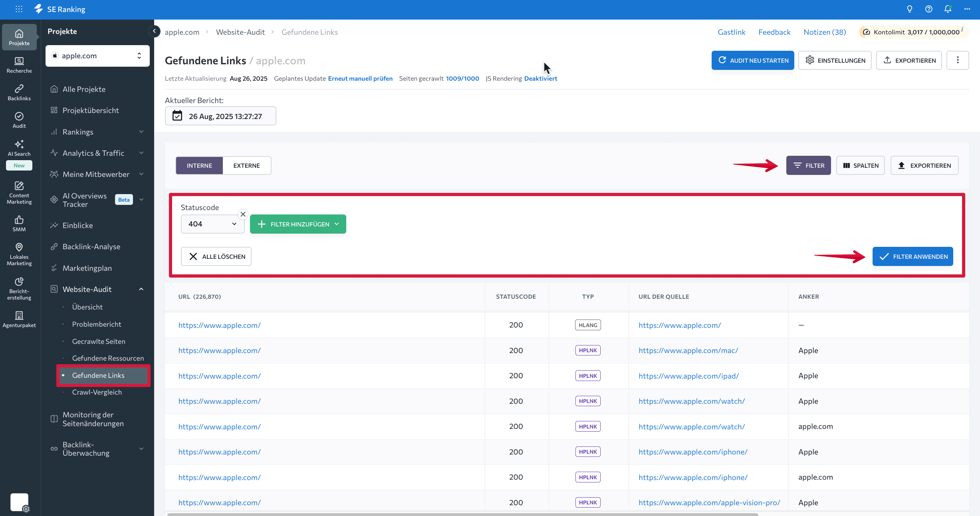Go to Projekte in the icon rail
This screenshot has height=516, width=980.
click(x=19, y=37)
